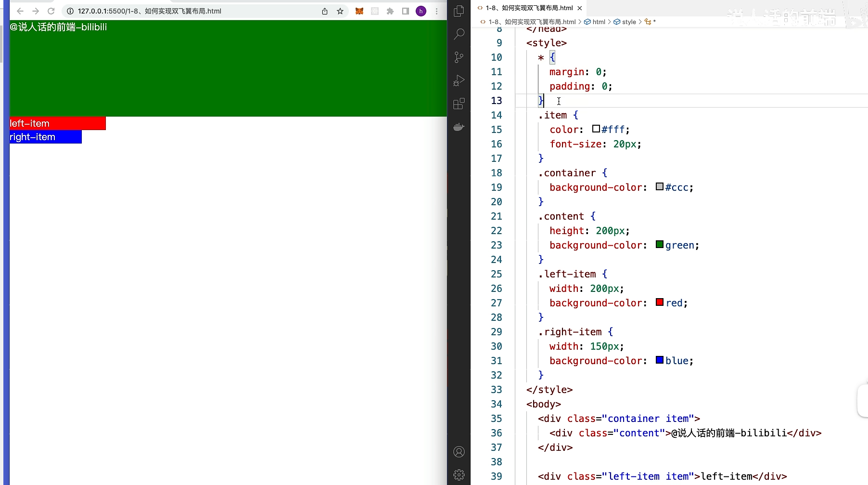Go back in the Chrome browser

pos(20,11)
